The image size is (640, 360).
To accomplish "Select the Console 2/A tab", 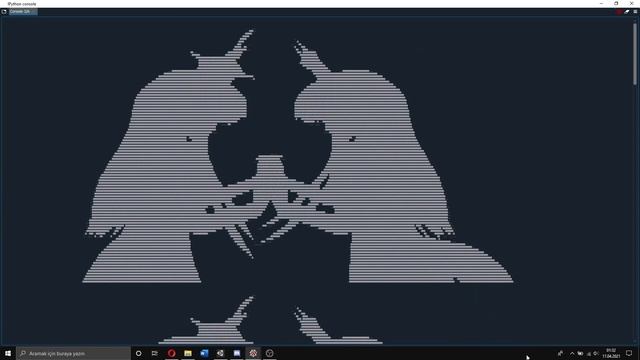I will tap(23, 12).
